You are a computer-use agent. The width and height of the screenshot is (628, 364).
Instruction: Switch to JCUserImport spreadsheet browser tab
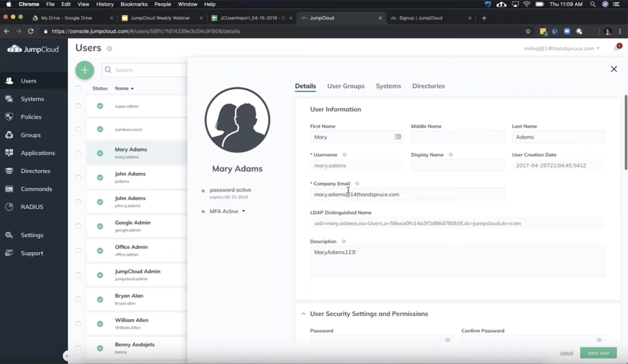tap(252, 18)
